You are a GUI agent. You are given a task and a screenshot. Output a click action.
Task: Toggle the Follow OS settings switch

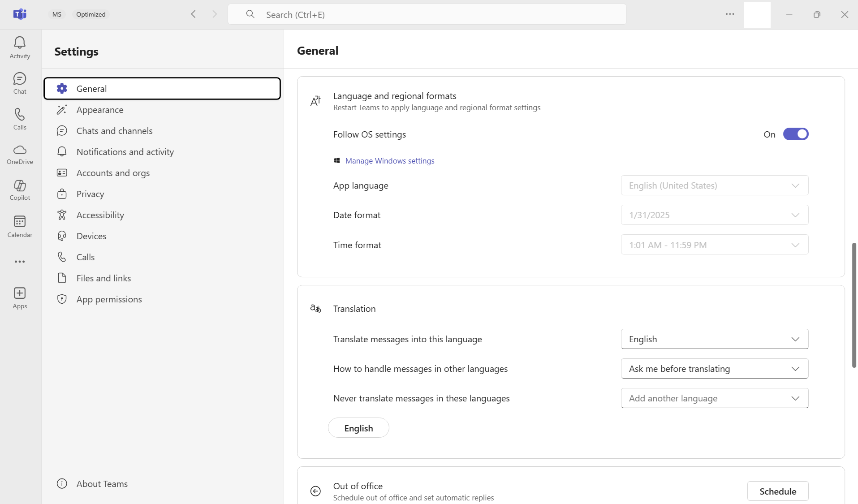796,134
